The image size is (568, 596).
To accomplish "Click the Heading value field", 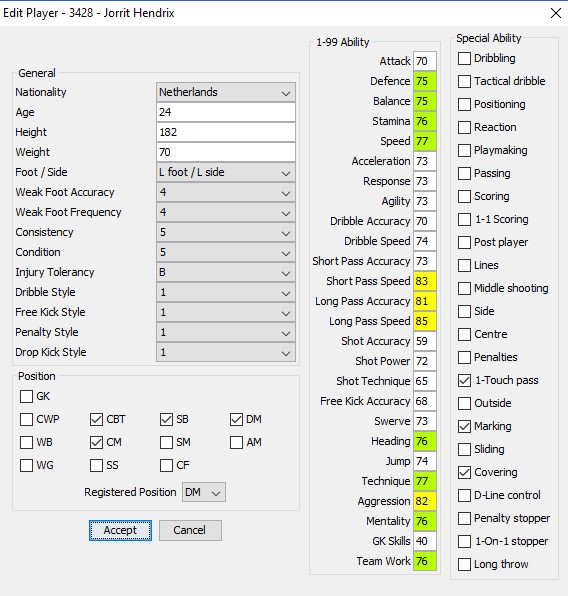I will point(425,441).
